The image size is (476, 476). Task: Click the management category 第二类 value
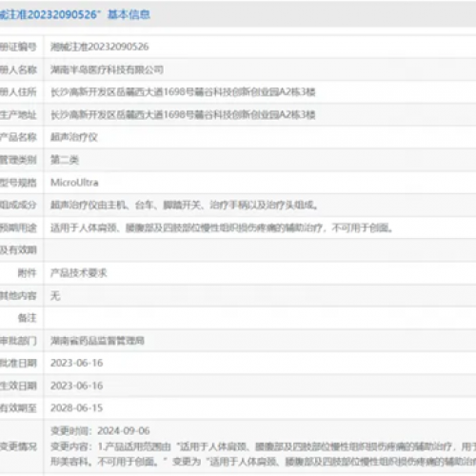65,160
